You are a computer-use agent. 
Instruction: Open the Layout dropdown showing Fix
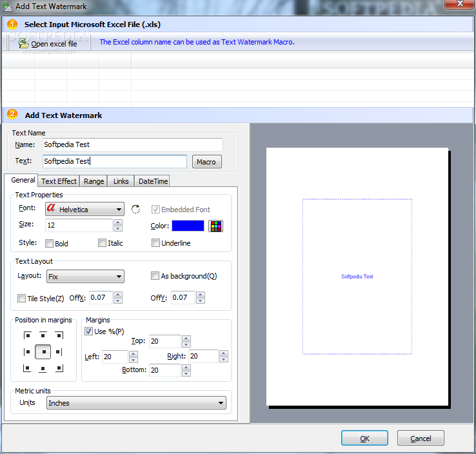(85, 276)
